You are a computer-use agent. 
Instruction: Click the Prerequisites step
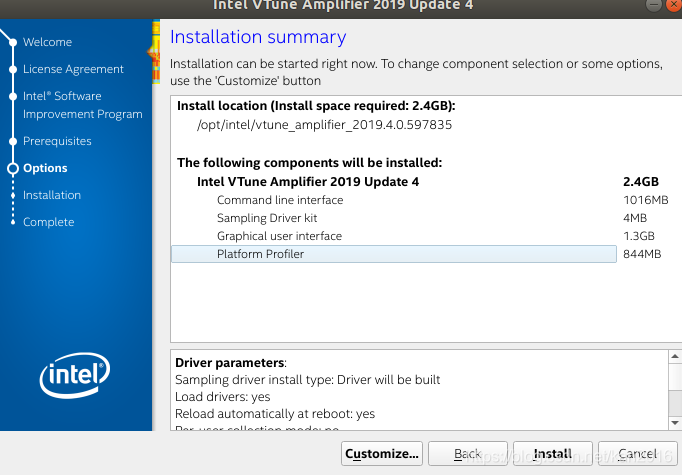tap(57, 141)
